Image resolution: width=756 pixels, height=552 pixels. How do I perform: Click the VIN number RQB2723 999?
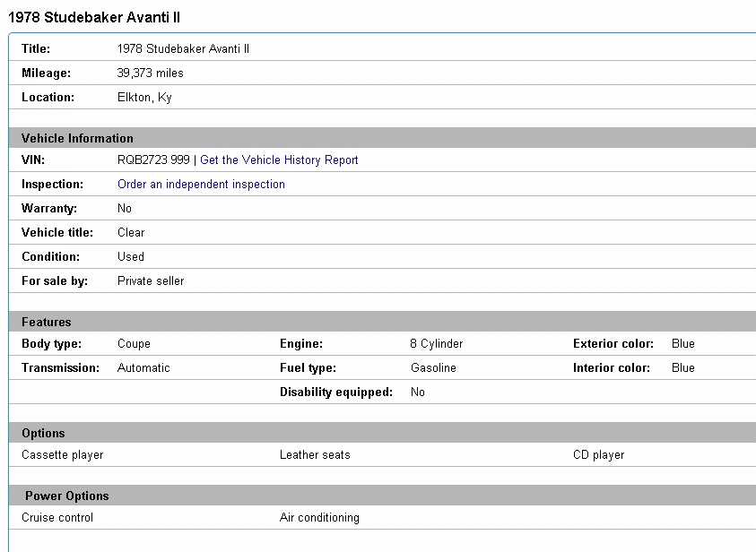[153, 160]
